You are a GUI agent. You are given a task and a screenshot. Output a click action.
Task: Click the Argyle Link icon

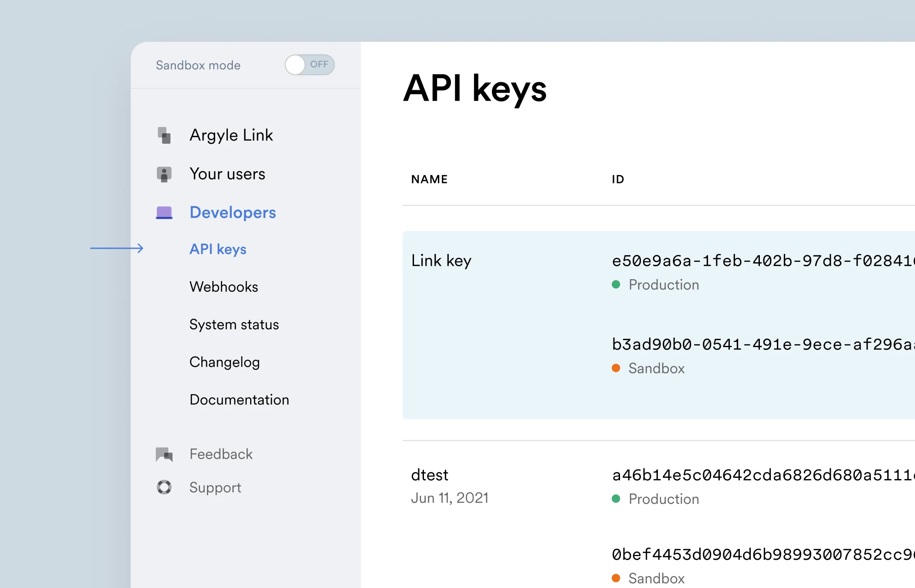tap(164, 135)
